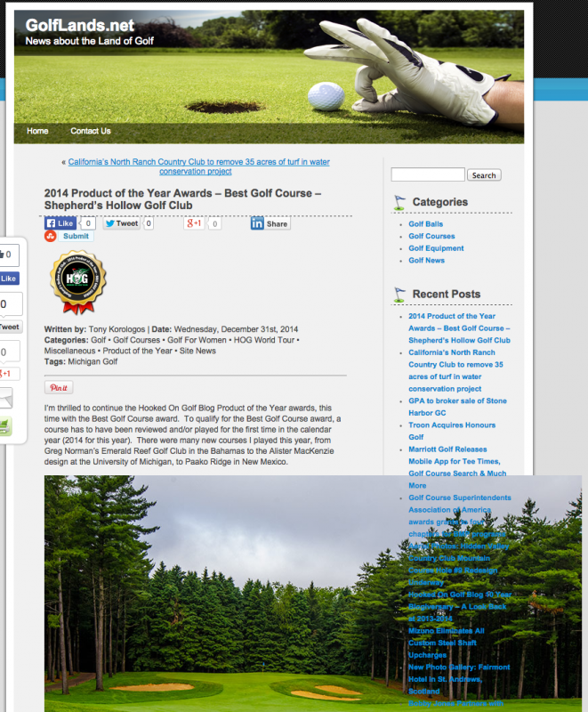Click the Tweet count bubble under title

(149, 223)
